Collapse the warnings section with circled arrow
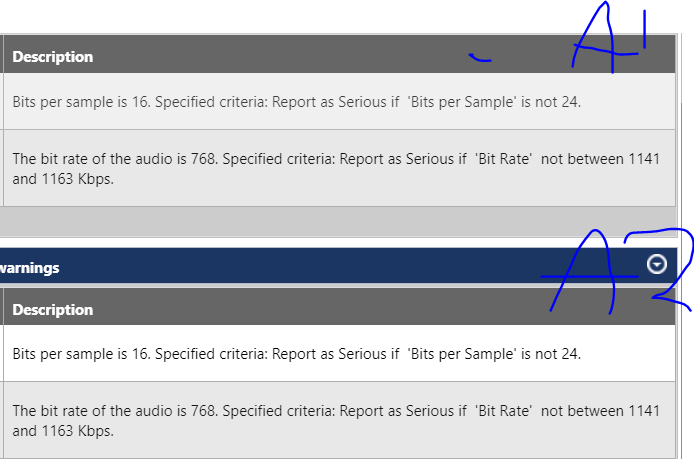The height and width of the screenshot is (459, 694). click(656, 264)
